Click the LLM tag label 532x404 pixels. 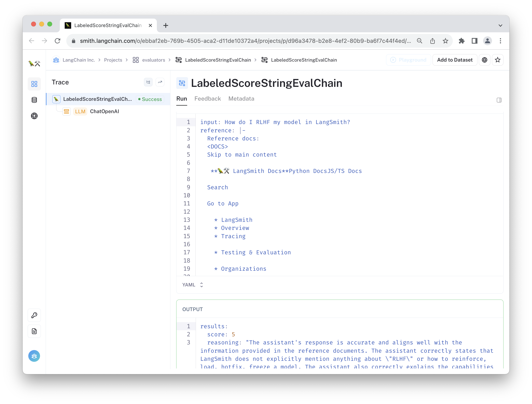[80, 111]
